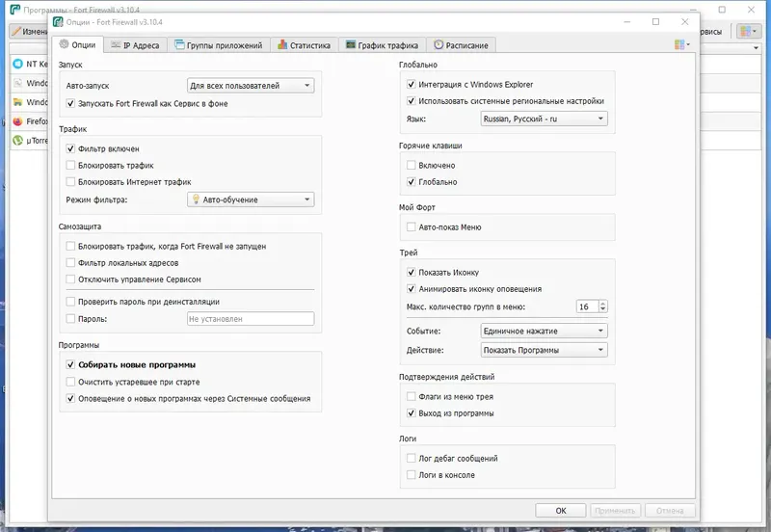Screen dimensions: 771x532
Task: Click the lightbulb icon in filter mode combo
Action: tap(196, 199)
